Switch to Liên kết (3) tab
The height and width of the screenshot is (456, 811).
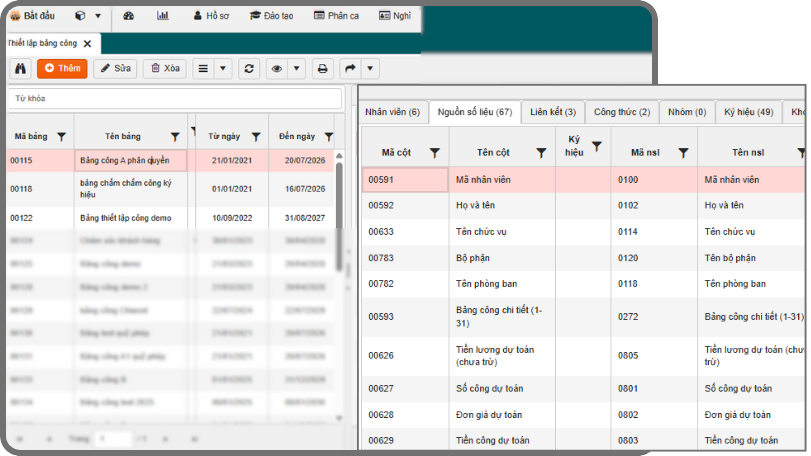[553, 112]
